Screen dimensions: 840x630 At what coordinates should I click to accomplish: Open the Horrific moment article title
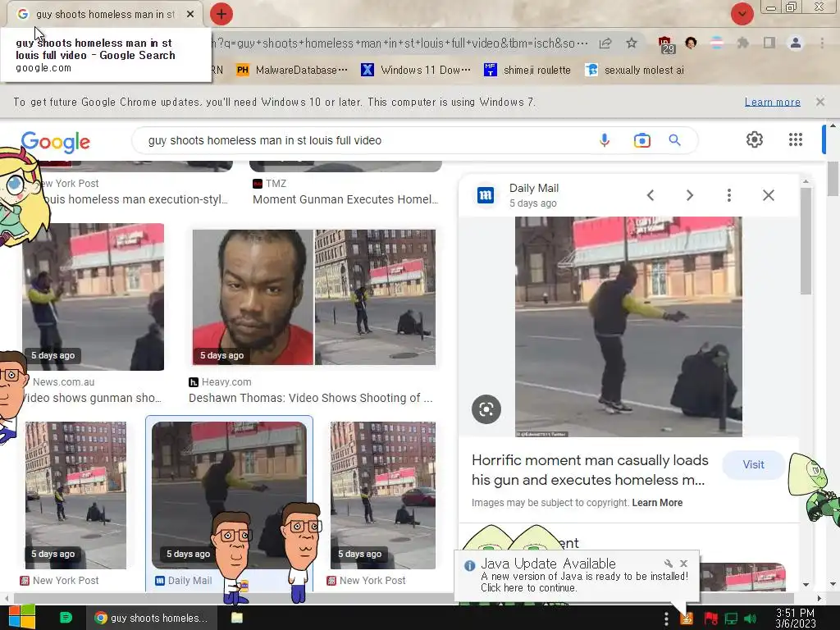(590, 470)
